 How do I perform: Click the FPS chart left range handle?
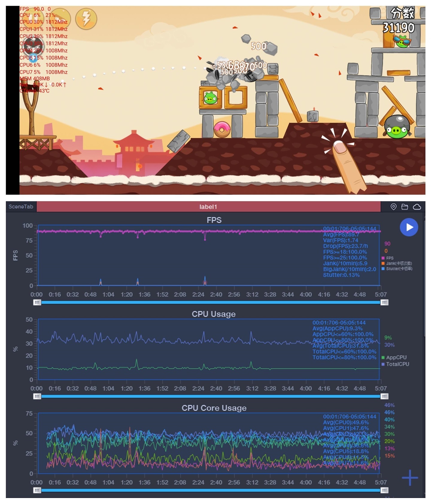tap(37, 302)
